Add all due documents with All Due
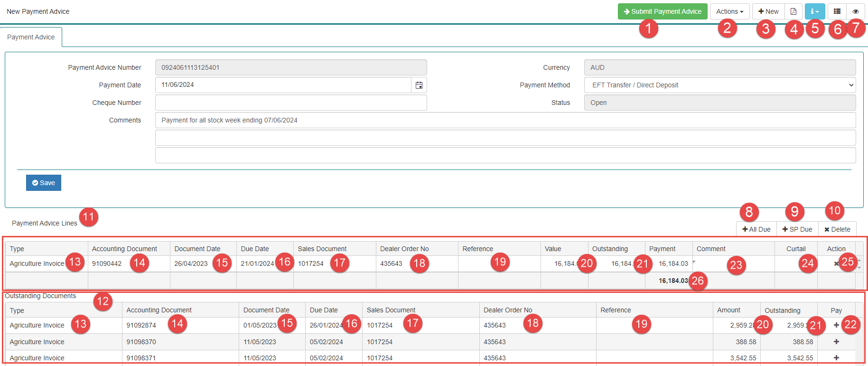868x366 pixels. point(756,229)
